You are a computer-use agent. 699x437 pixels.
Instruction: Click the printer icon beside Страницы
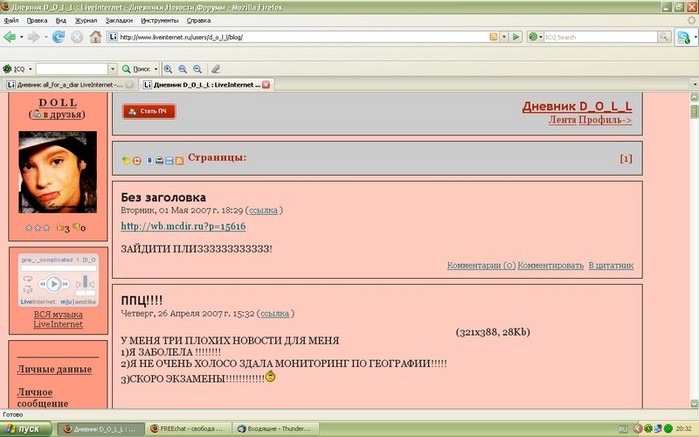[x=159, y=161]
